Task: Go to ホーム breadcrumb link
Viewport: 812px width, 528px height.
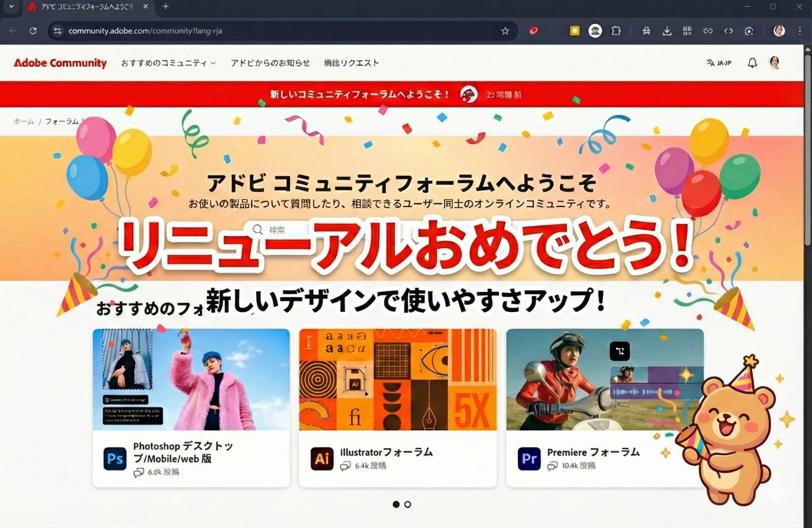Action: tap(23, 121)
